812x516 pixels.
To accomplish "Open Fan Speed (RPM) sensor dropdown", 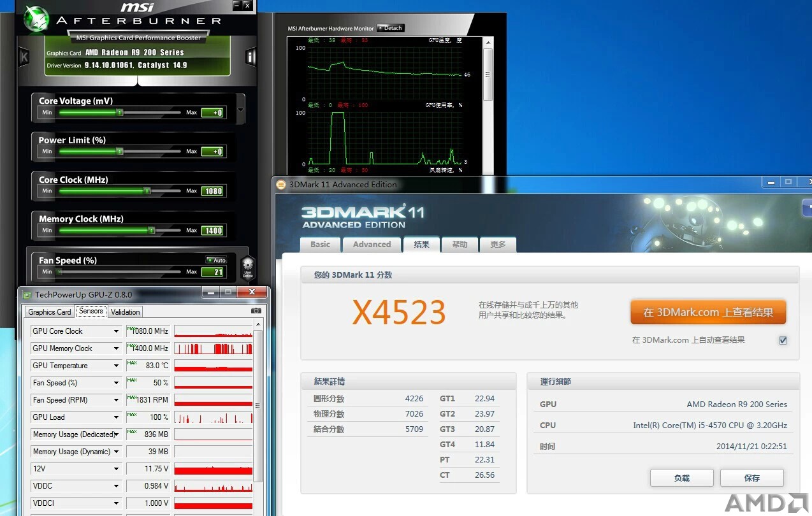I will [x=117, y=400].
